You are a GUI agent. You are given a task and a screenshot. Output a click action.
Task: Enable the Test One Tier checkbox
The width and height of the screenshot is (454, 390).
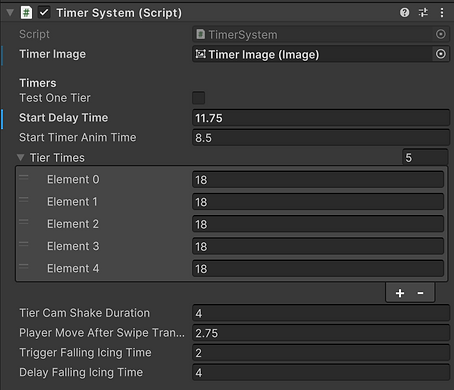(x=198, y=98)
